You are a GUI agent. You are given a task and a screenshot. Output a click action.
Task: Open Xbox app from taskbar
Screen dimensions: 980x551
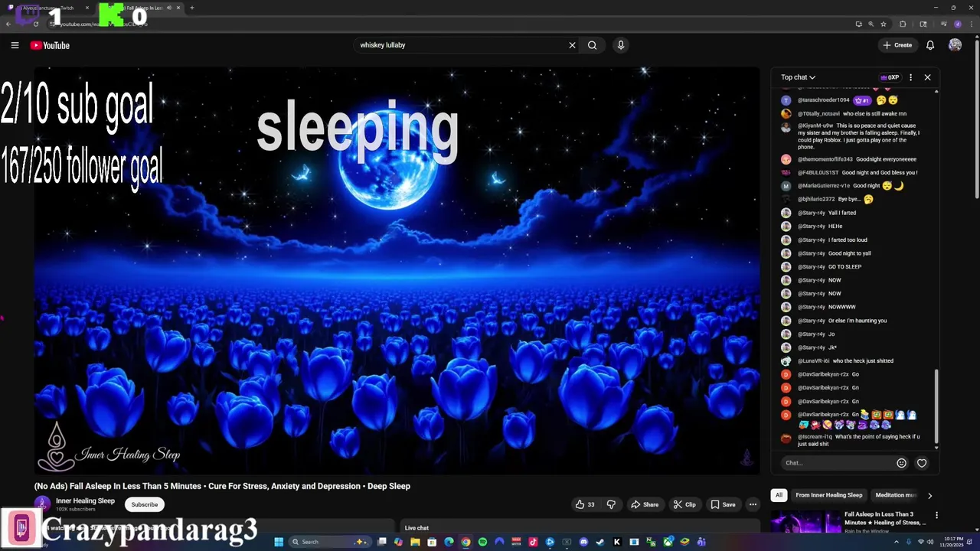tap(668, 542)
